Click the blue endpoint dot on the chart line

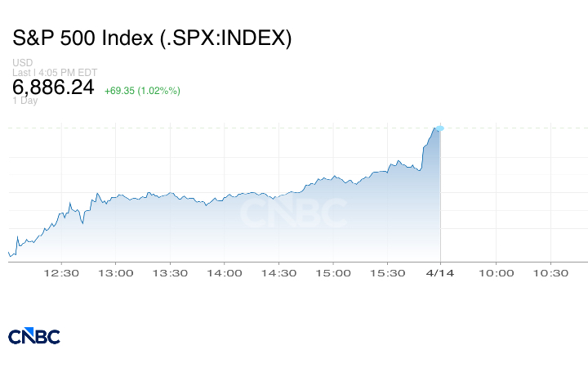tap(440, 128)
